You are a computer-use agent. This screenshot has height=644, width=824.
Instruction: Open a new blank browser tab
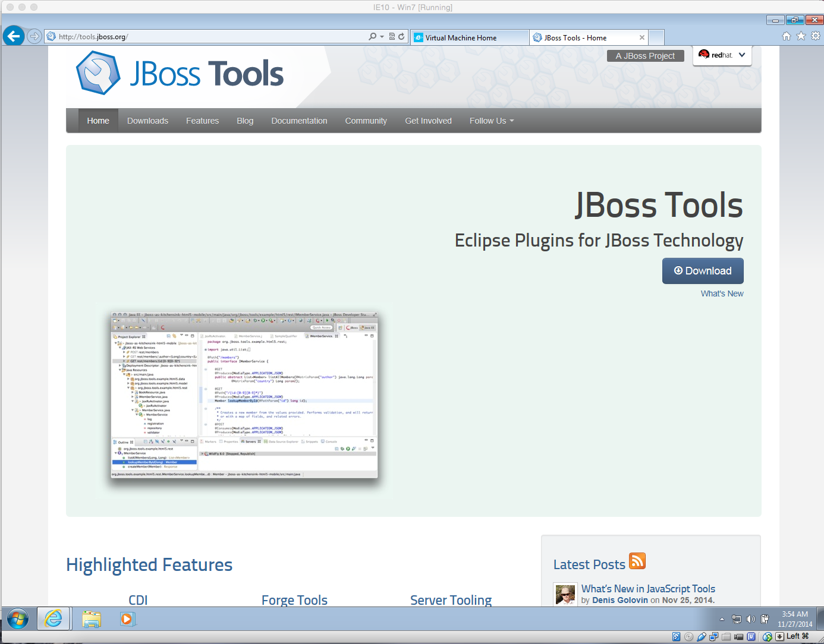656,37
